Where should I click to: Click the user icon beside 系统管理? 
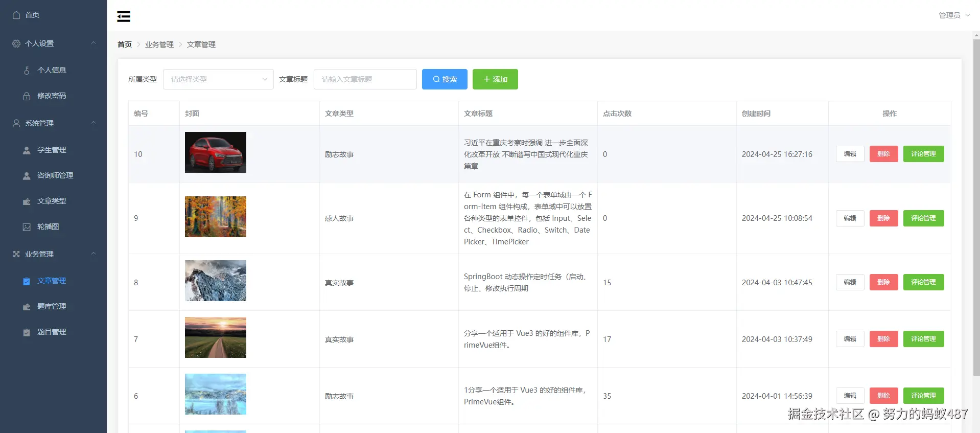16,123
